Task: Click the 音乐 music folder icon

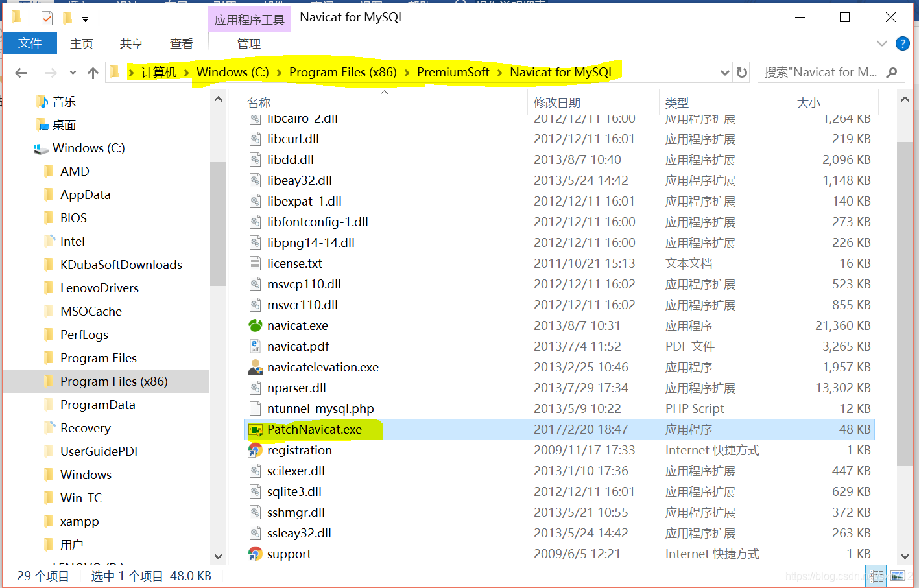Action: pyautogui.click(x=42, y=101)
